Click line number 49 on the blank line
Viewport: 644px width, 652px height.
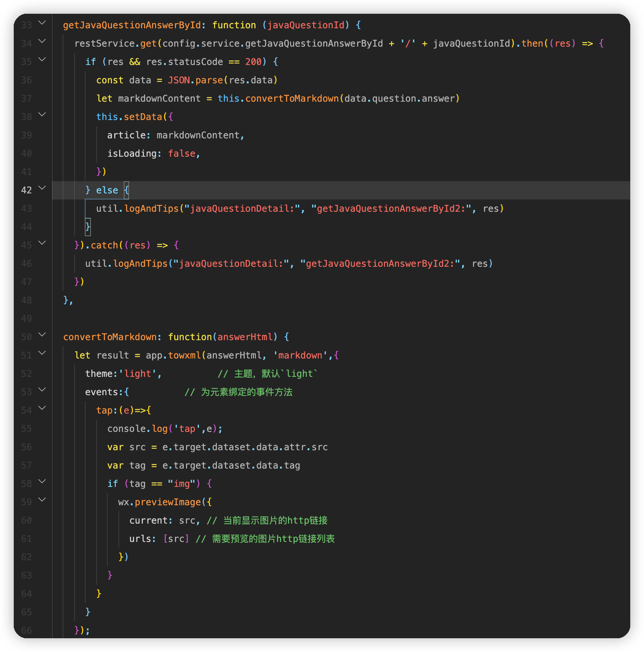point(26,319)
